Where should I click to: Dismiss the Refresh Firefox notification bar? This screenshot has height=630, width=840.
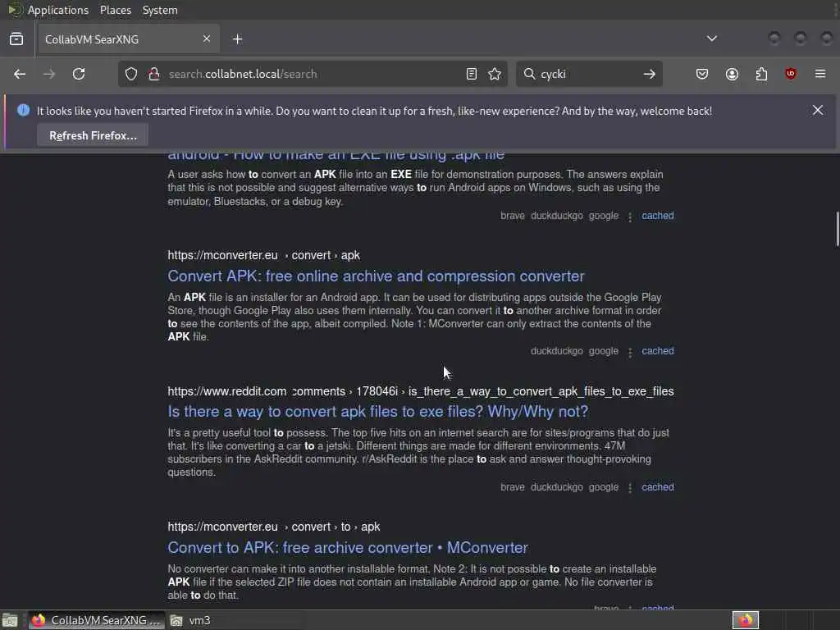[818, 110]
